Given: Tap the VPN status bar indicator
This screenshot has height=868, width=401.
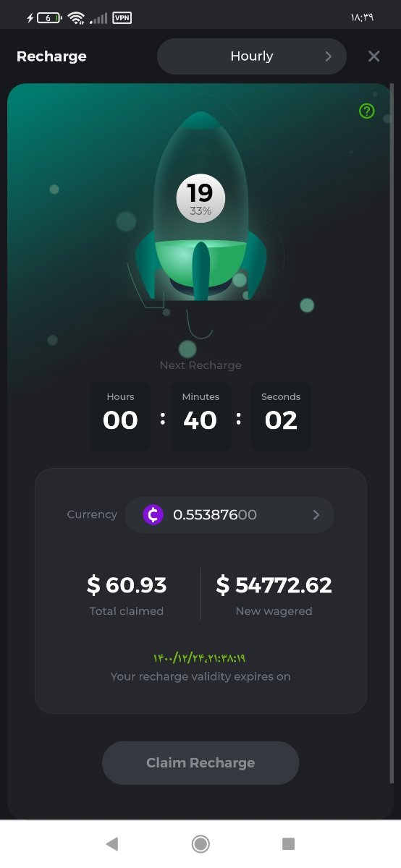Looking at the screenshot, I should (122, 17).
